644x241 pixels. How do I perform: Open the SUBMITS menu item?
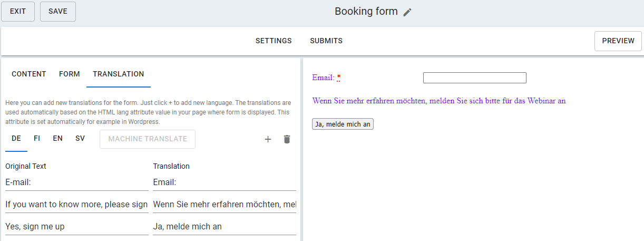click(x=326, y=41)
